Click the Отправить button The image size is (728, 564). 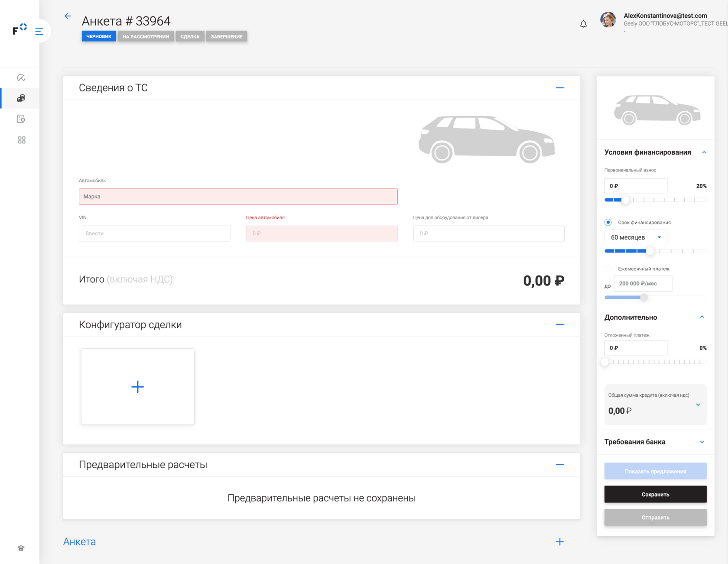pos(655,518)
